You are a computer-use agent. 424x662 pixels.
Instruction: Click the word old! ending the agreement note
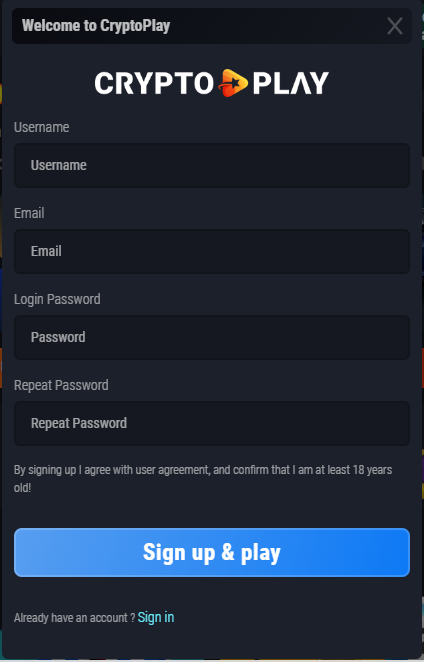[22, 488]
